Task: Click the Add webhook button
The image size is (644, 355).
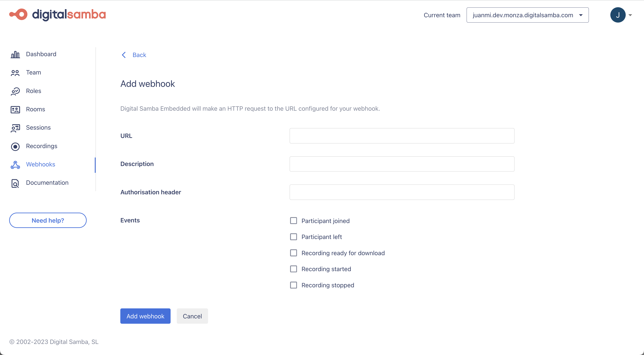Action: (x=145, y=316)
